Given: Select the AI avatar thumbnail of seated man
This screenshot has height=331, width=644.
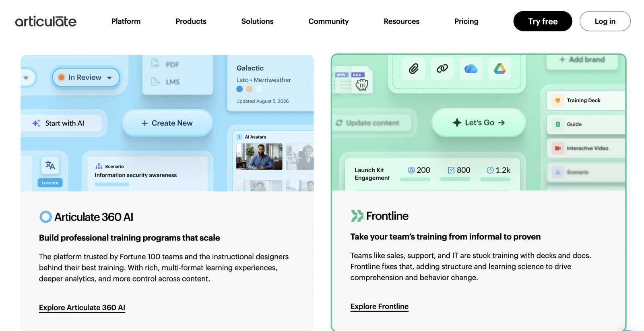Looking at the screenshot, I should point(259,157).
